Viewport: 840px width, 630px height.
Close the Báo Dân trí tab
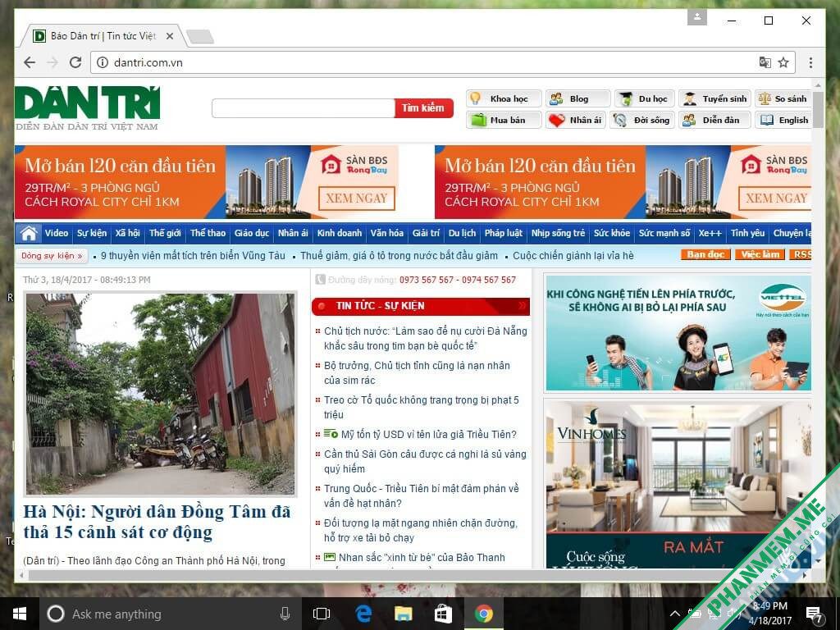[x=169, y=36]
